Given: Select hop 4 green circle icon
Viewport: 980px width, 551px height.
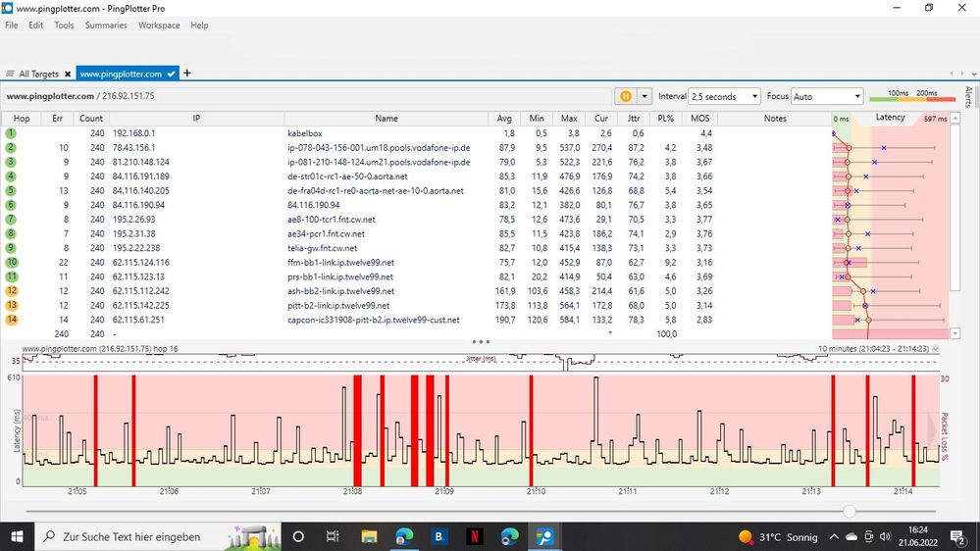Looking at the screenshot, I should click(x=11, y=176).
